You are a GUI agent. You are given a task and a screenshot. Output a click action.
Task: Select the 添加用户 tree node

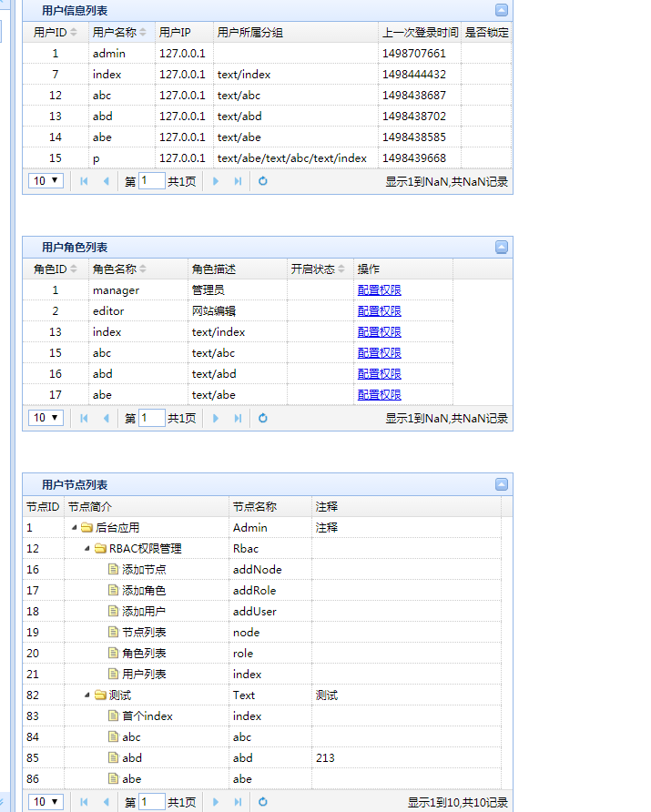(x=144, y=612)
